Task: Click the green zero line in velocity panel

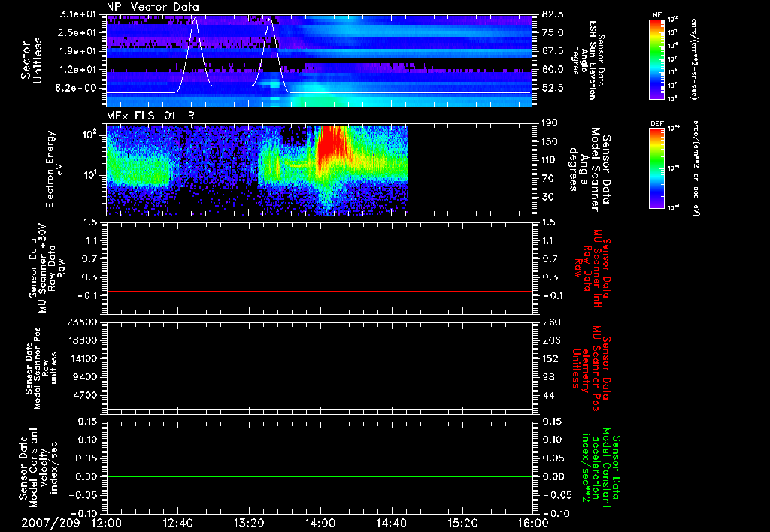Action: coord(319,476)
